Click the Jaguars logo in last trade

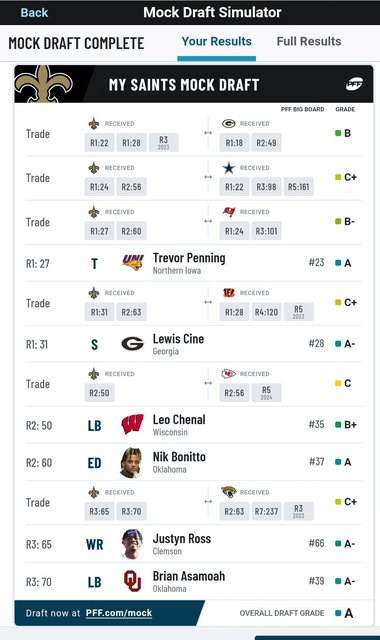point(229,492)
